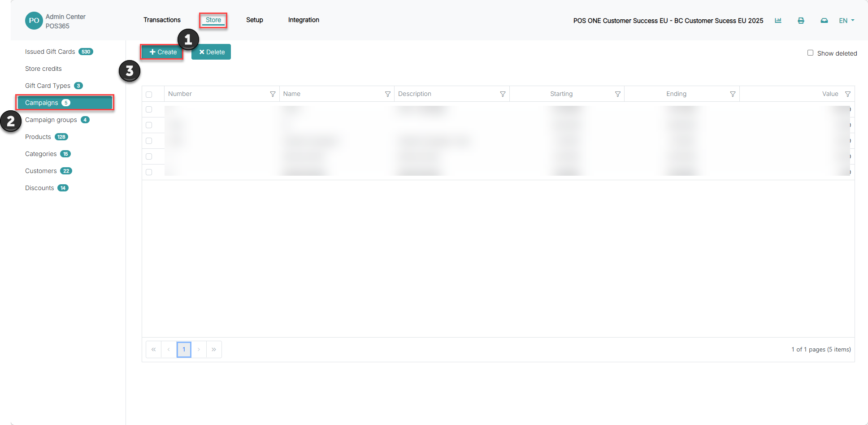Filter the Number column
This screenshot has width=868, height=425.
coord(273,94)
